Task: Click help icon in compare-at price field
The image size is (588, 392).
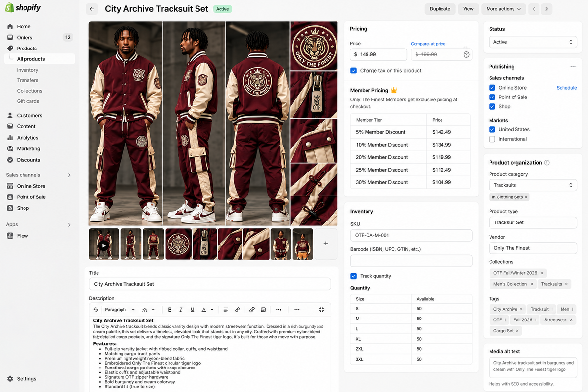Action: [466, 54]
